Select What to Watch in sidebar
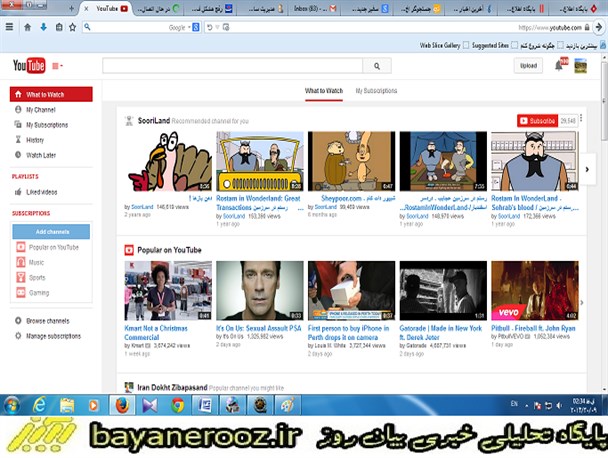The image size is (608, 458). click(x=51, y=94)
